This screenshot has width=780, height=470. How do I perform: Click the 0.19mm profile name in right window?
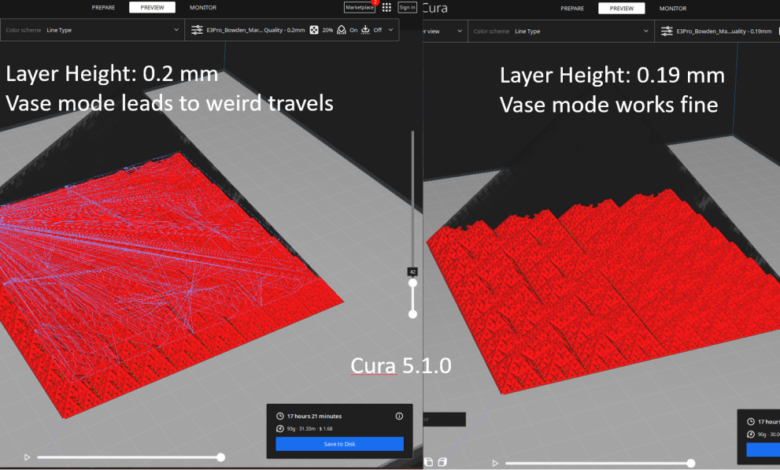(724, 31)
